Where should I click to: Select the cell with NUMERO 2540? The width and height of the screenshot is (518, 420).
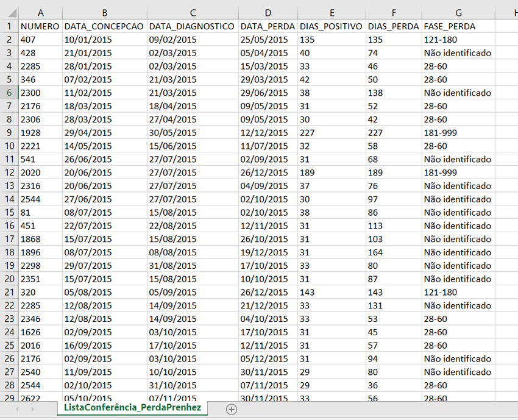(x=41, y=372)
